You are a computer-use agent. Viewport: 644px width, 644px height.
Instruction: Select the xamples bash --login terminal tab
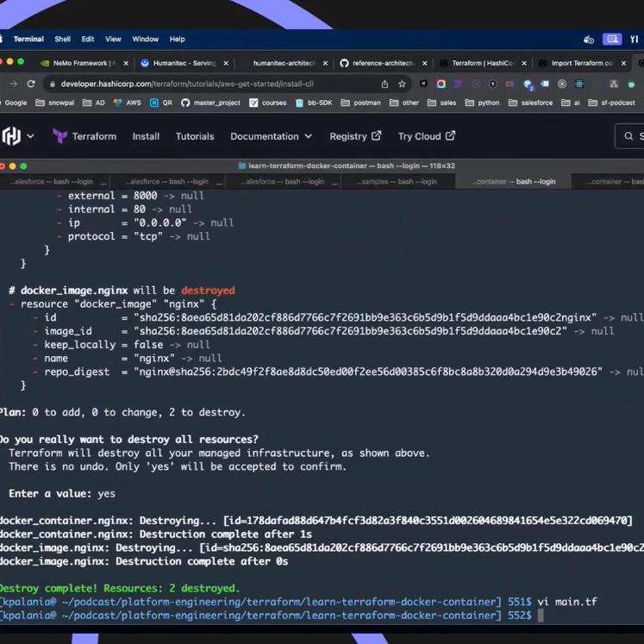(397, 182)
